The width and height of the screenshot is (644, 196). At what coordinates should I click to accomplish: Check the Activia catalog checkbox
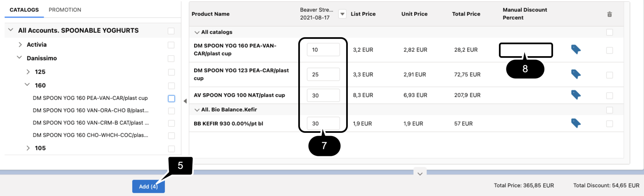pyautogui.click(x=171, y=45)
